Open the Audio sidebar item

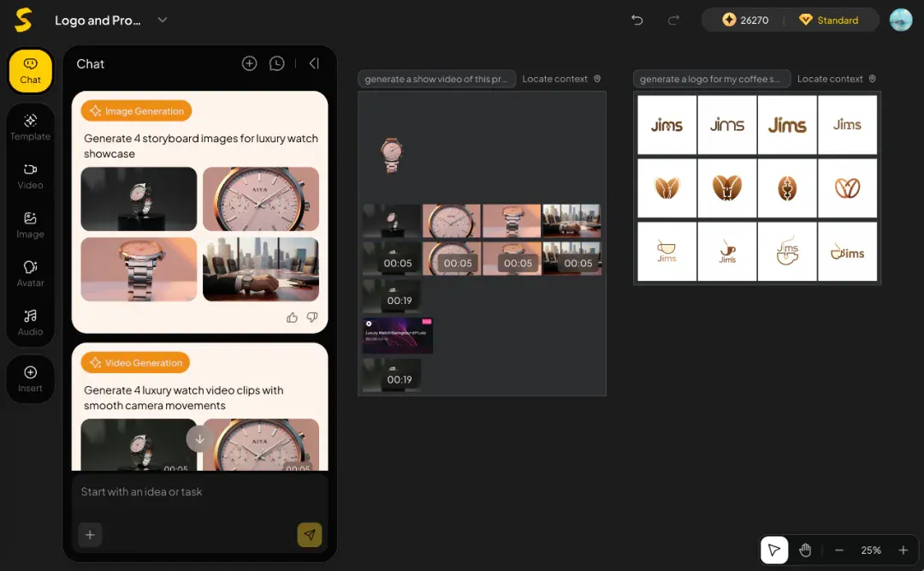(31, 324)
